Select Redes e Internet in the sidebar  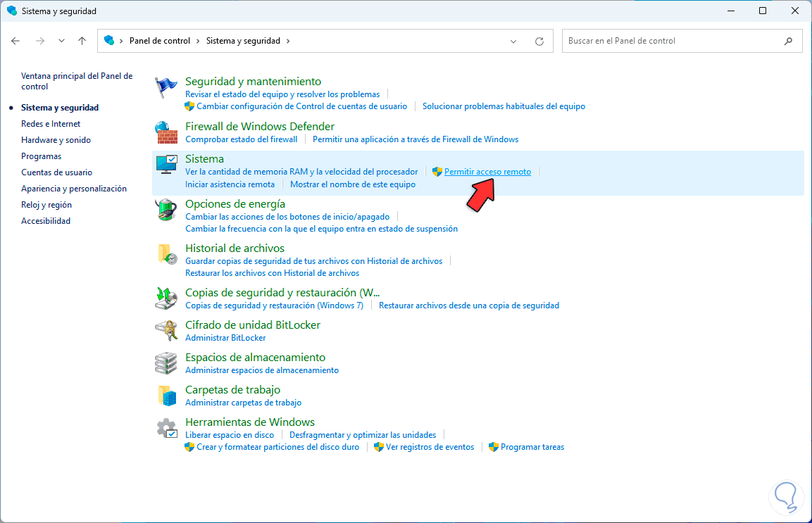51,124
